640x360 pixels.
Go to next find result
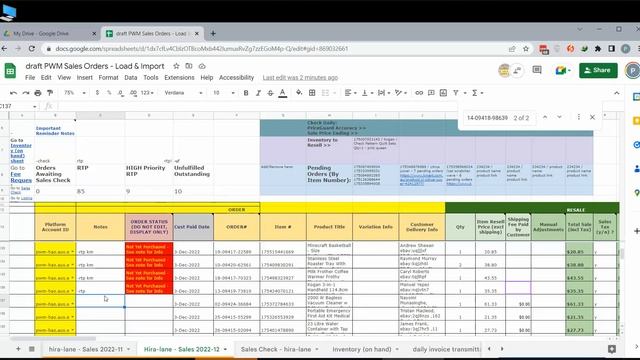[559, 117]
